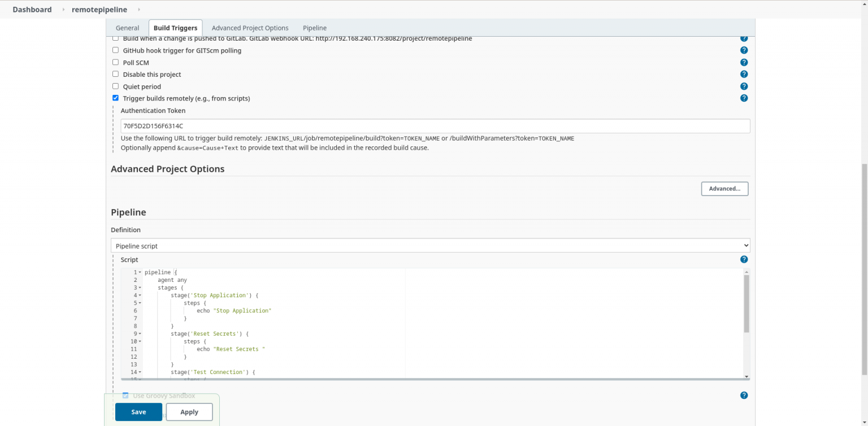Collapse the pipeline block at line 1

(x=138, y=272)
